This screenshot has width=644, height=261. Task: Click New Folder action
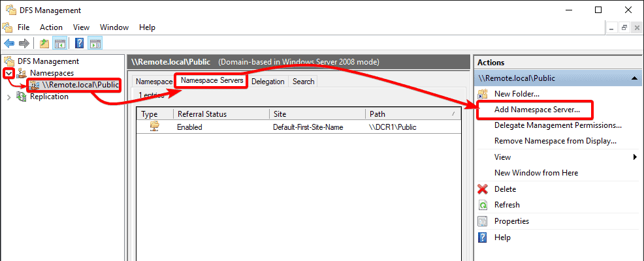point(517,93)
